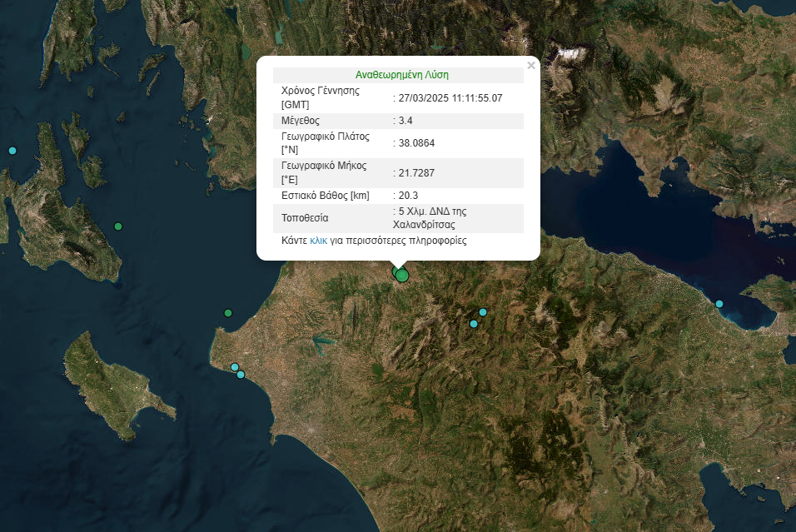Select the lower cyan marker on the west coast

(241, 375)
